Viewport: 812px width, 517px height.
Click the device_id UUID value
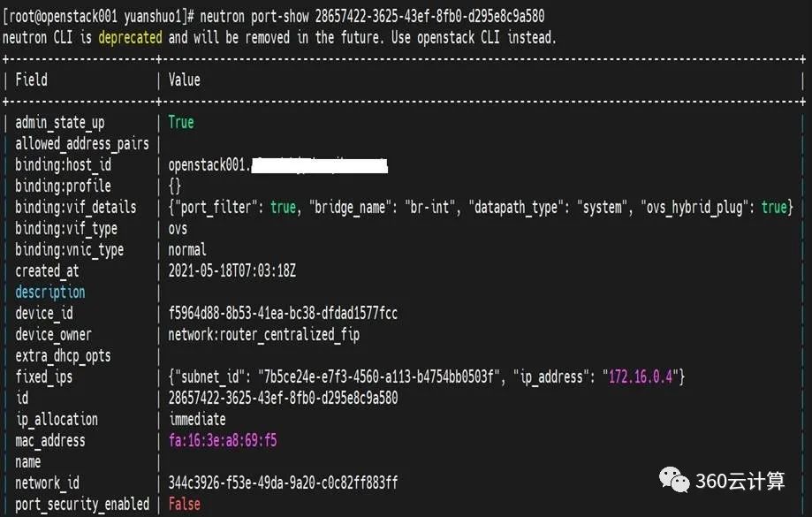point(283,314)
